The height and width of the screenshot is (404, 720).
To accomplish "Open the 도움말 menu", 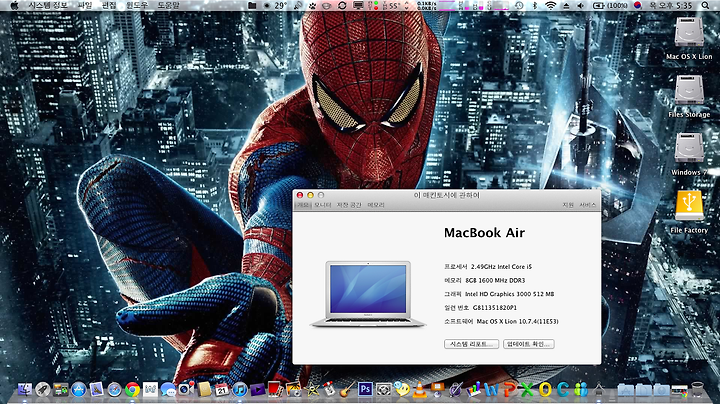I will coord(169,6).
